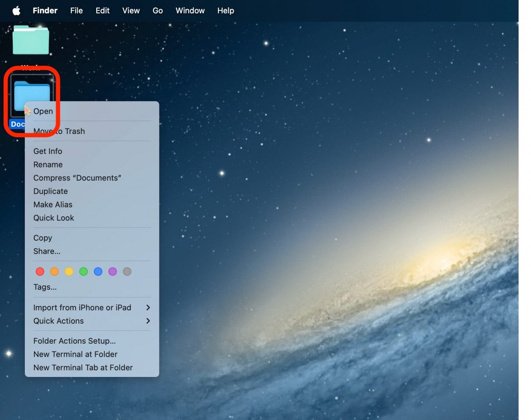This screenshot has width=531, height=420.
Task: Open Tags... dialog from context menu
Action: click(45, 287)
